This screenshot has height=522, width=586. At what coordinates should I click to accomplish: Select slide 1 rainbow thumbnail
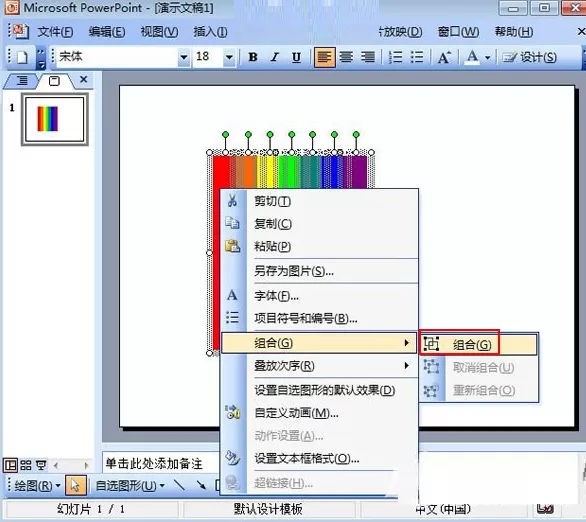[x=55, y=119]
